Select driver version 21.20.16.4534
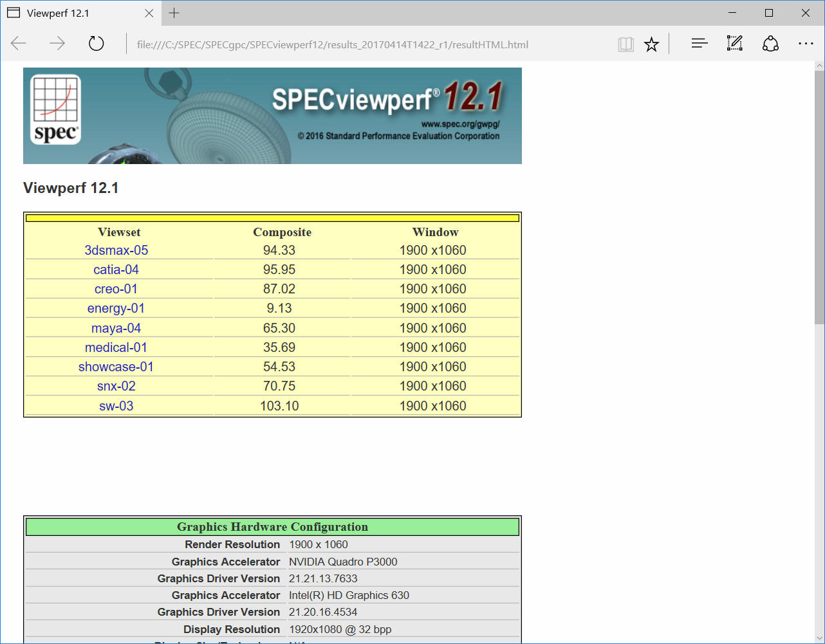 [323, 612]
